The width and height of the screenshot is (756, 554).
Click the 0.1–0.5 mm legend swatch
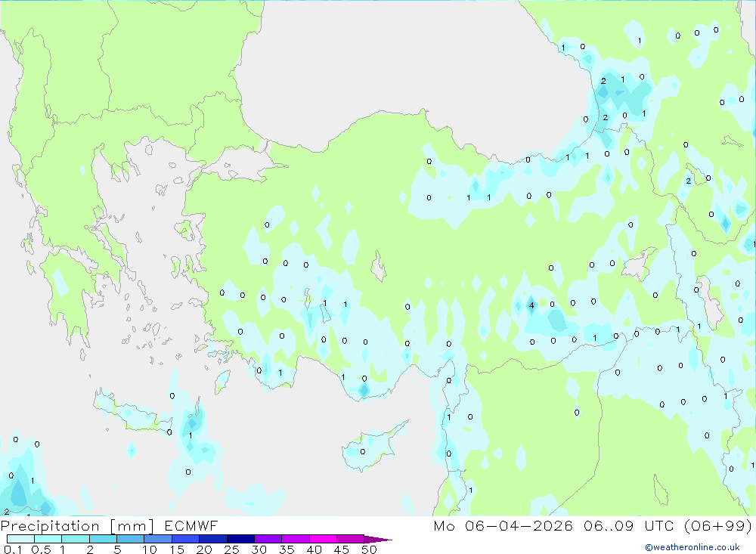tap(20, 539)
